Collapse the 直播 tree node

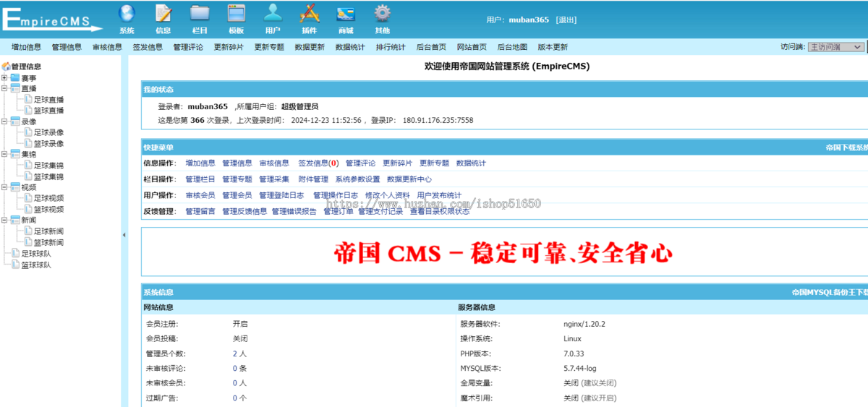tap(5, 89)
